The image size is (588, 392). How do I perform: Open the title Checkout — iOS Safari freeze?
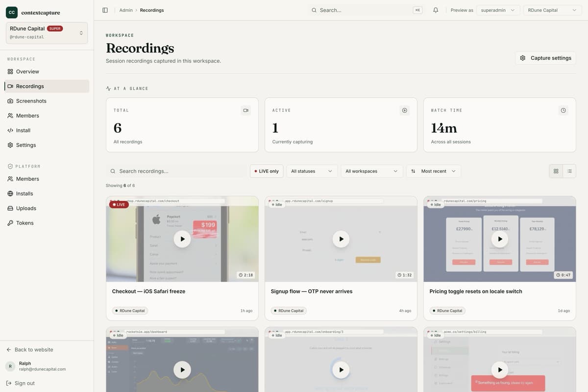pos(148,291)
